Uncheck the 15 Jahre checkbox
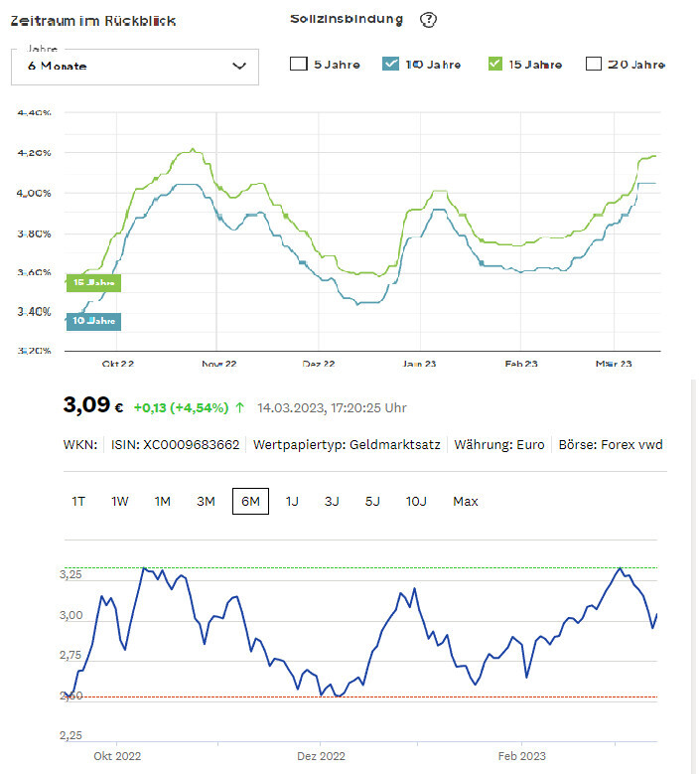The height and width of the screenshot is (774, 700). click(495, 65)
